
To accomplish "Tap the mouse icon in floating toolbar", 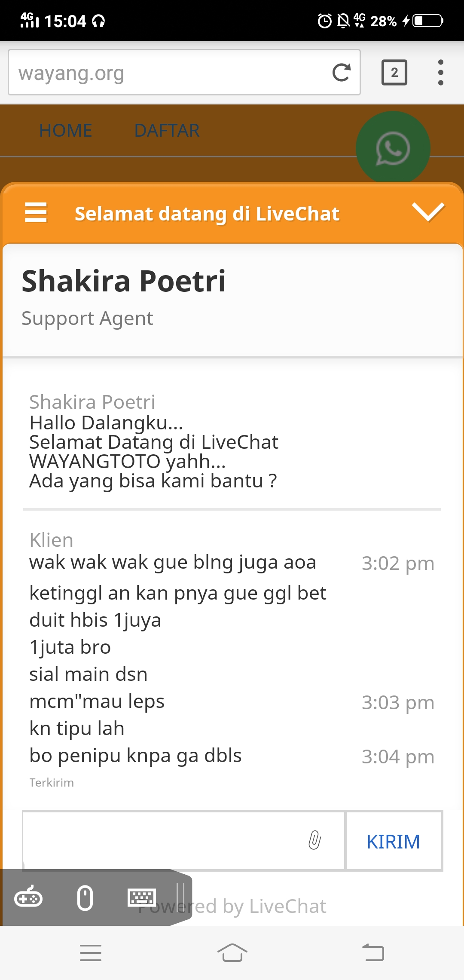I will pyautogui.click(x=85, y=898).
